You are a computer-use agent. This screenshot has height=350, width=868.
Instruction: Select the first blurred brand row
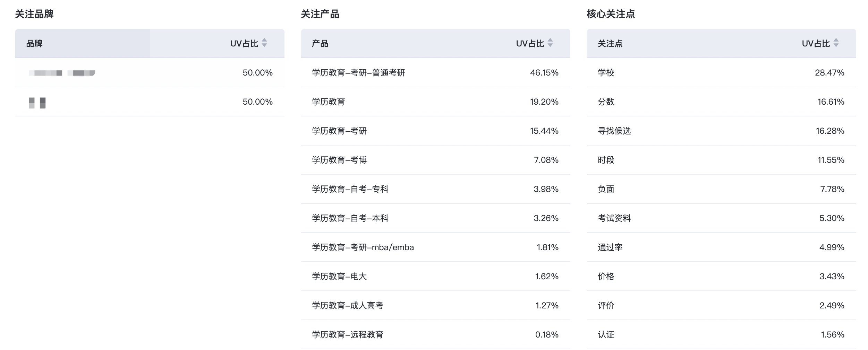coord(62,73)
